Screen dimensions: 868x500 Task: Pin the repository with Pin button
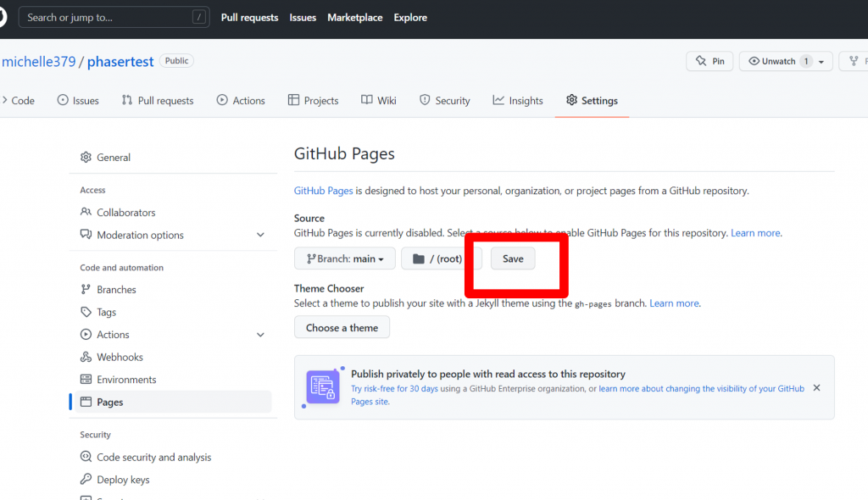pos(709,61)
